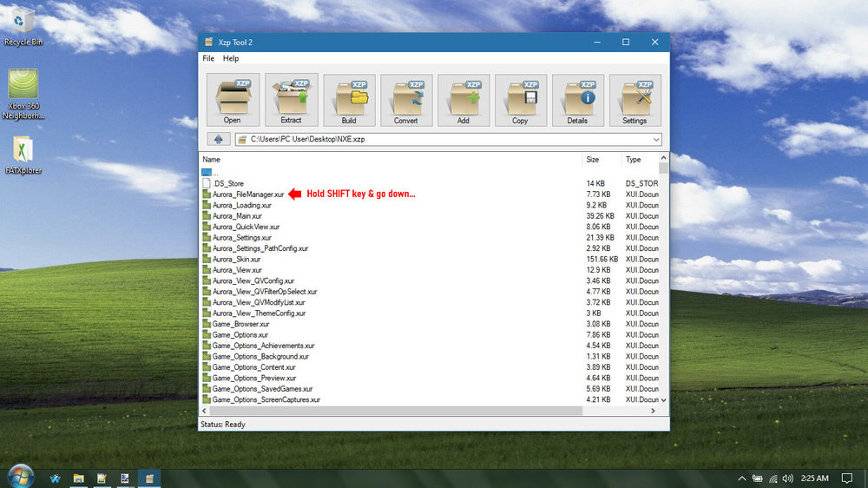The image size is (868, 488).
Task: Select Aurora_Main.xur
Action: tap(237, 216)
